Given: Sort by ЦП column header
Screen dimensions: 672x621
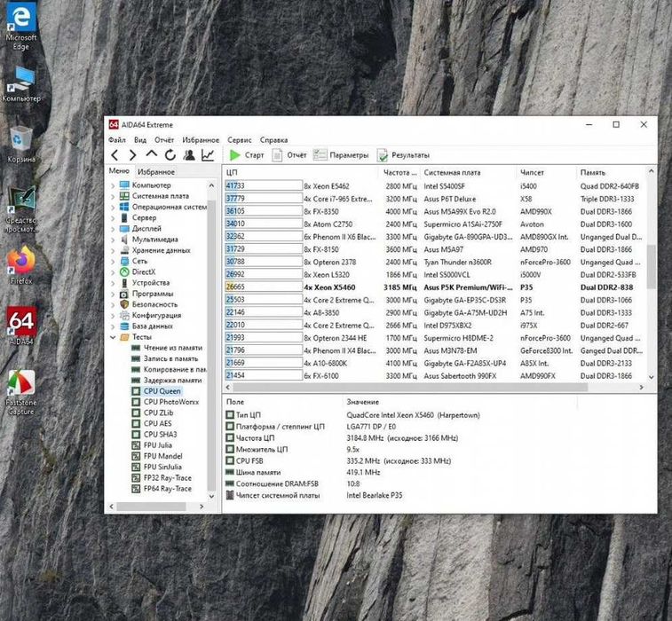Looking at the screenshot, I should click(x=301, y=173).
